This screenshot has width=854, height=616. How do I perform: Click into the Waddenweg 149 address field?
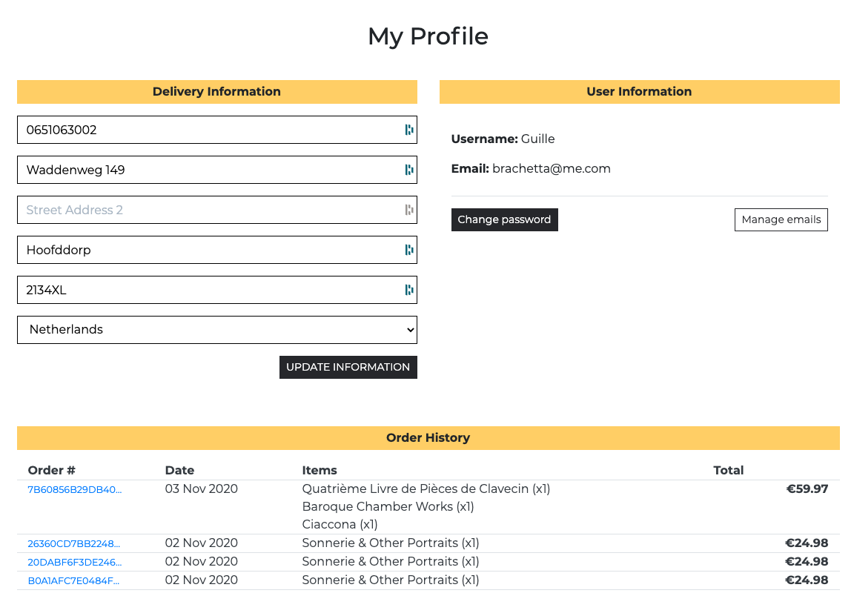point(216,170)
